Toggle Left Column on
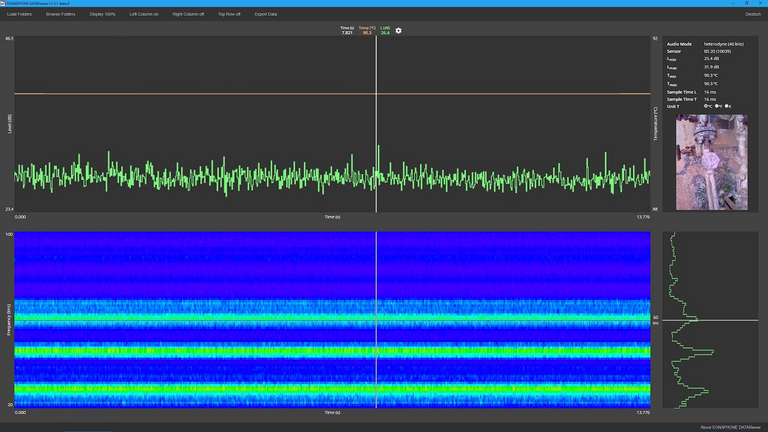Viewport: 768px width, 432px height. point(144,14)
